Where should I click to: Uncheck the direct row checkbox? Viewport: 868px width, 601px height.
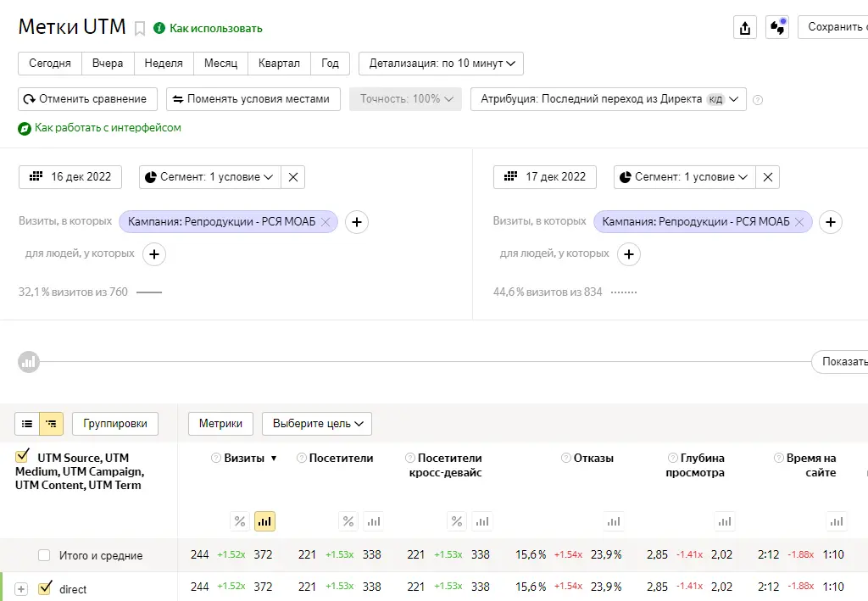point(46,587)
